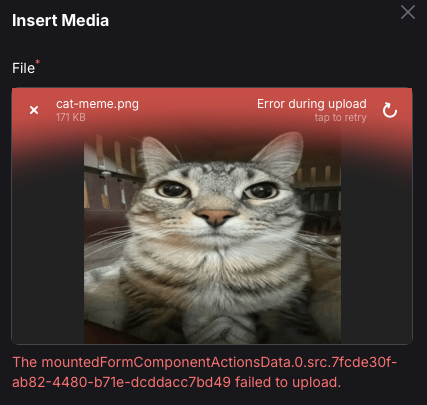Click the 'failed to upload' error message
The width and height of the screenshot is (427, 405).
(x=288, y=382)
